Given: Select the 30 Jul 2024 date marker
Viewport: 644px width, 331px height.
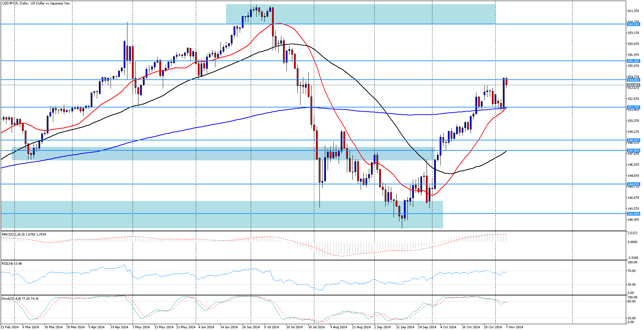Looking at the screenshot, I should coord(316,327).
